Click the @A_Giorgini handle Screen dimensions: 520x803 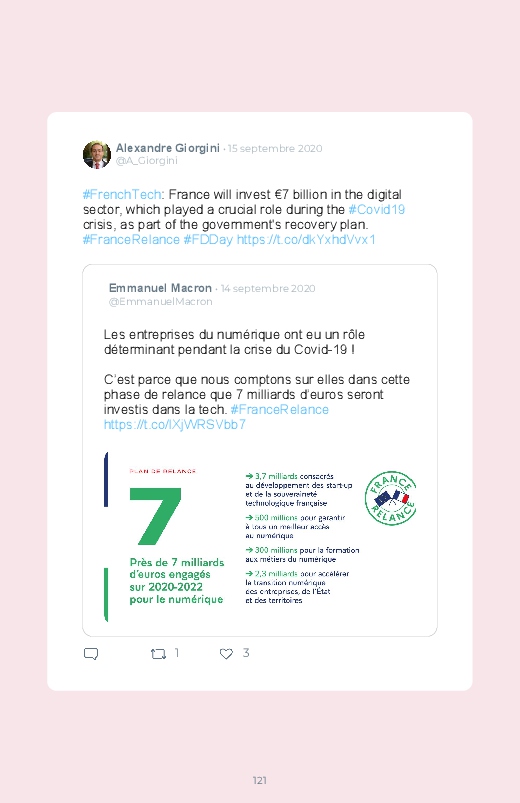(147, 161)
